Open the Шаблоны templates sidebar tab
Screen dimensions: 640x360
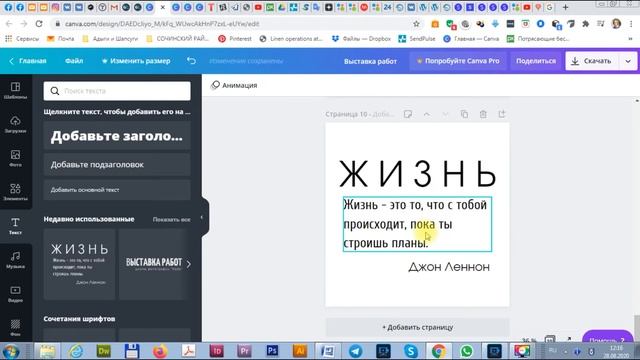click(x=16, y=91)
